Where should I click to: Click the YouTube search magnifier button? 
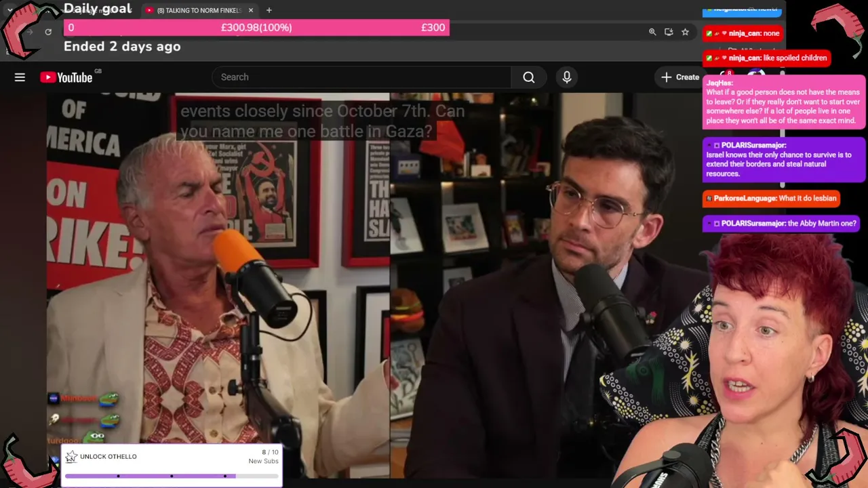point(529,77)
